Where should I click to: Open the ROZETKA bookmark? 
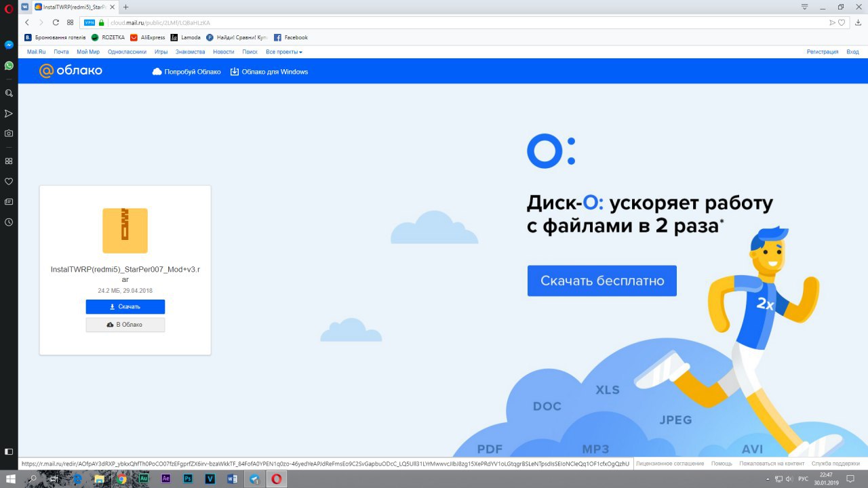pyautogui.click(x=108, y=37)
